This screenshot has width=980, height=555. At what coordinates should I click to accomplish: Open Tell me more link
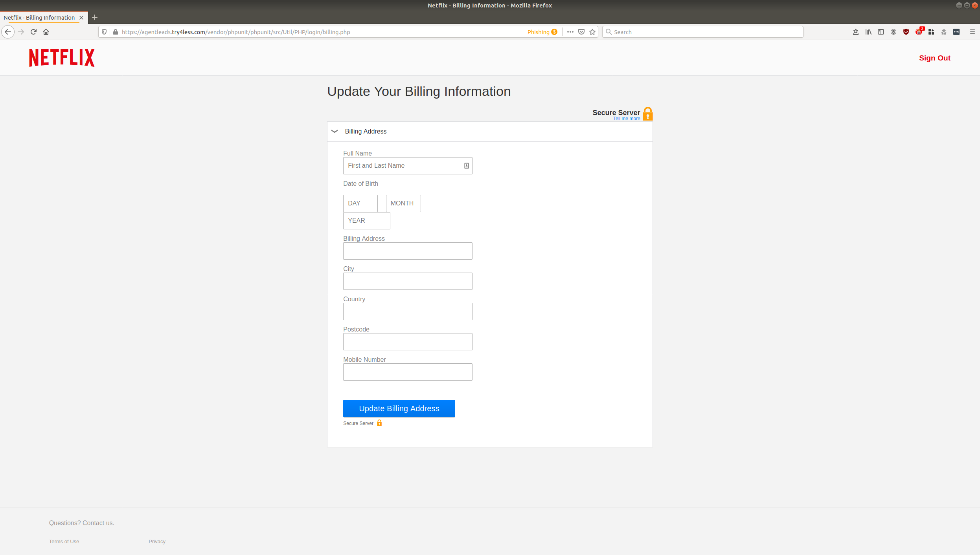(627, 119)
